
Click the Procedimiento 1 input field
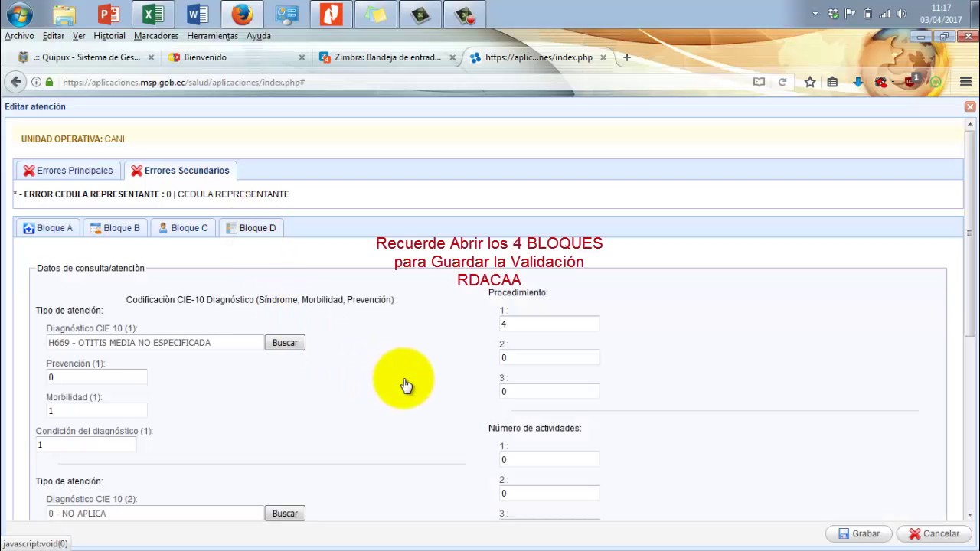[x=549, y=324]
